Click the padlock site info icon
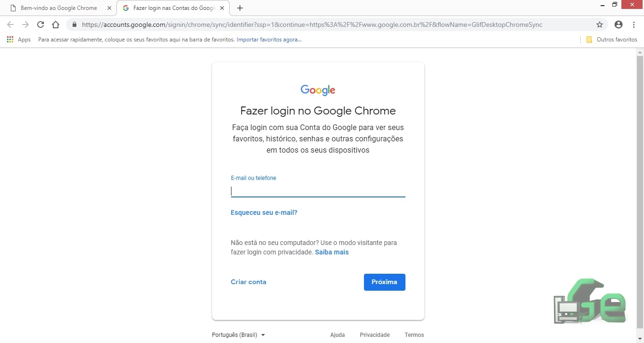Image resolution: width=644 pixels, height=343 pixels. click(x=74, y=24)
